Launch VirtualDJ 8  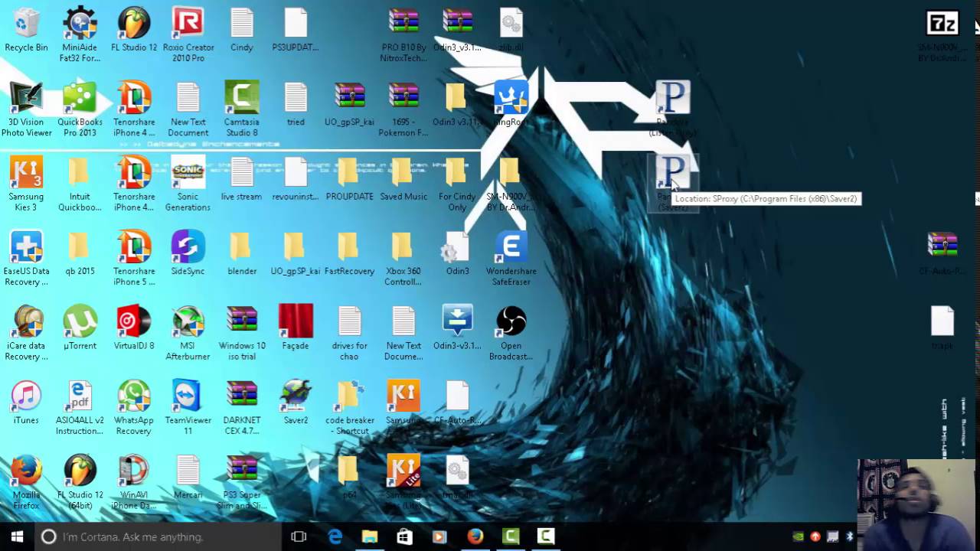(x=134, y=329)
